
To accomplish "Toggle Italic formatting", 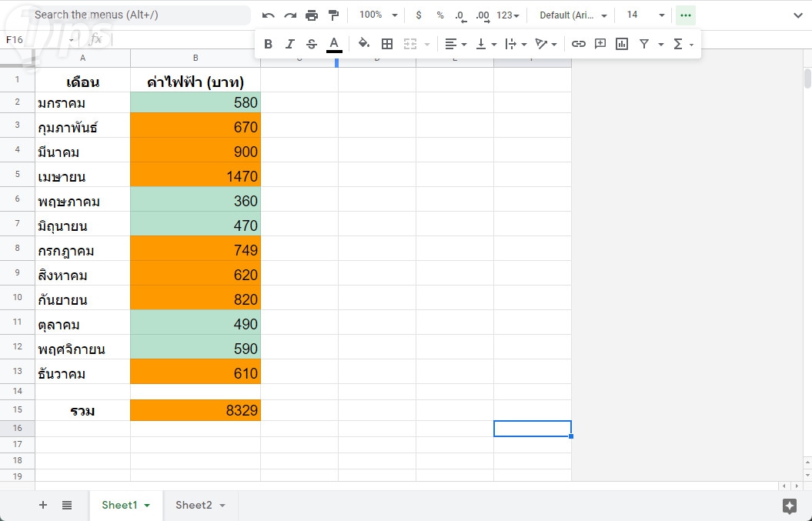I will point(290,44).
